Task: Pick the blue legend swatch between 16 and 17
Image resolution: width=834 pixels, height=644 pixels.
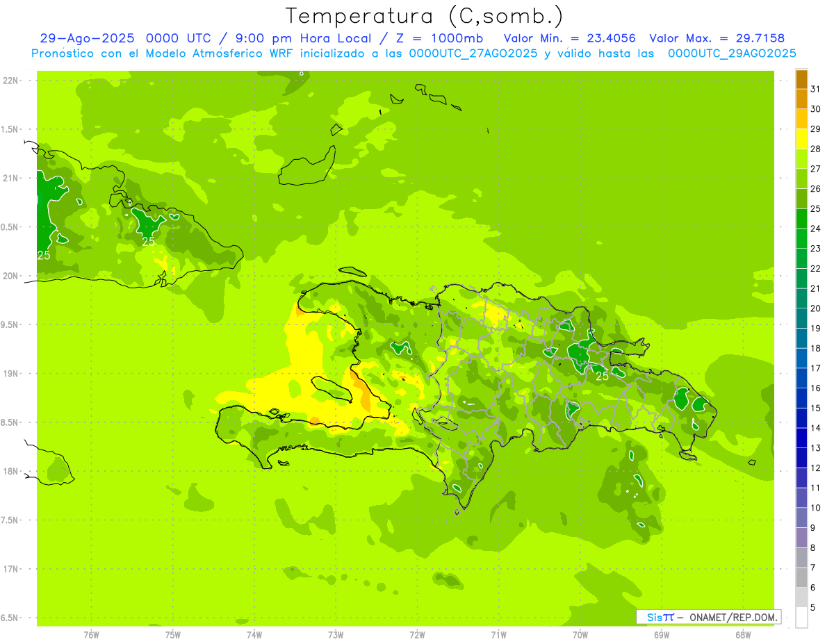Action: (801, 378)
